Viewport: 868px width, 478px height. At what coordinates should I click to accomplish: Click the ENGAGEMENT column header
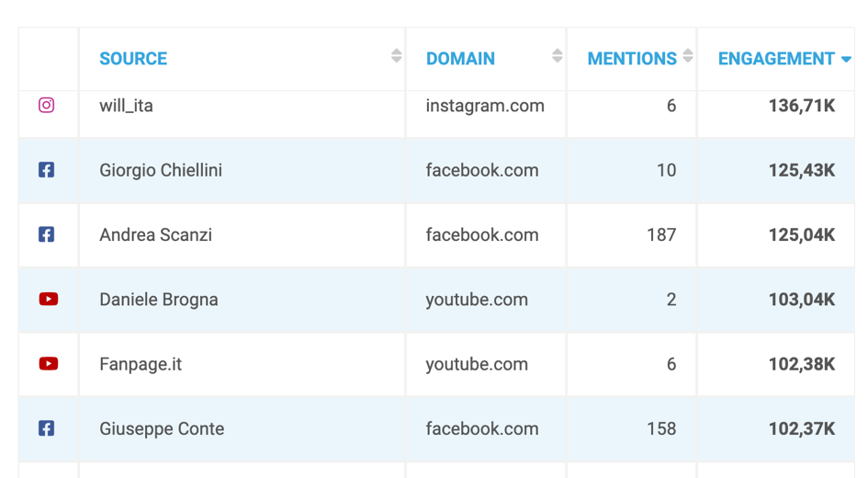click(776, 59)
